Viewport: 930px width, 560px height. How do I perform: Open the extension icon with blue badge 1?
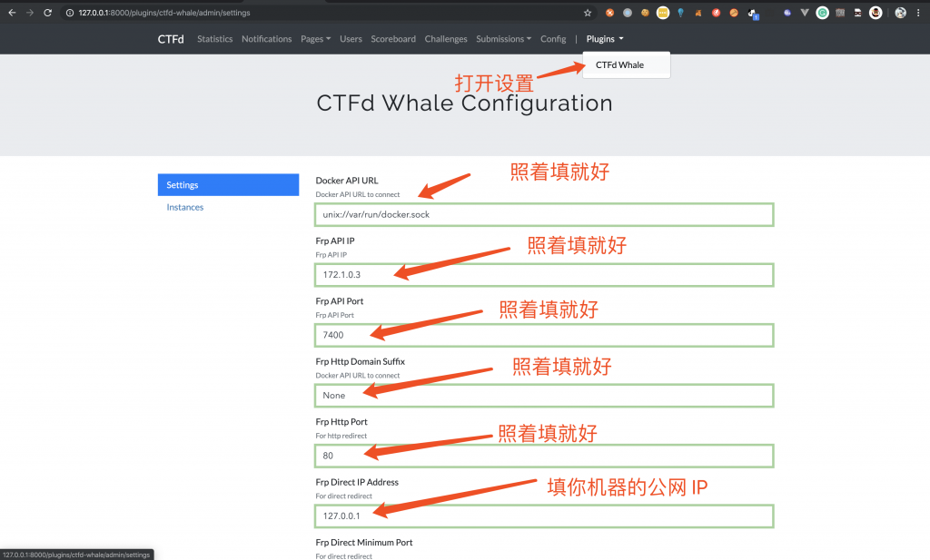point(753,14)
